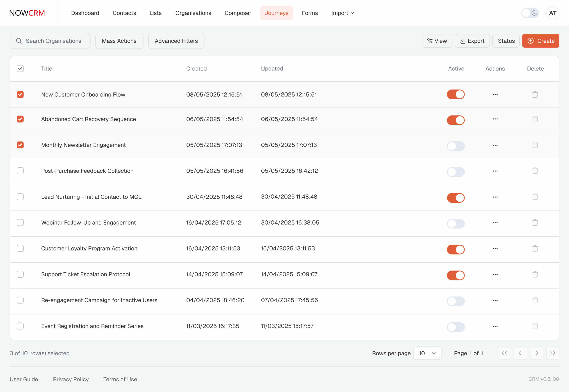This screenshot has width=569, height=392.
Task: Activate the Event Registration and Reminder Series toggle
Action: point(456,327)
